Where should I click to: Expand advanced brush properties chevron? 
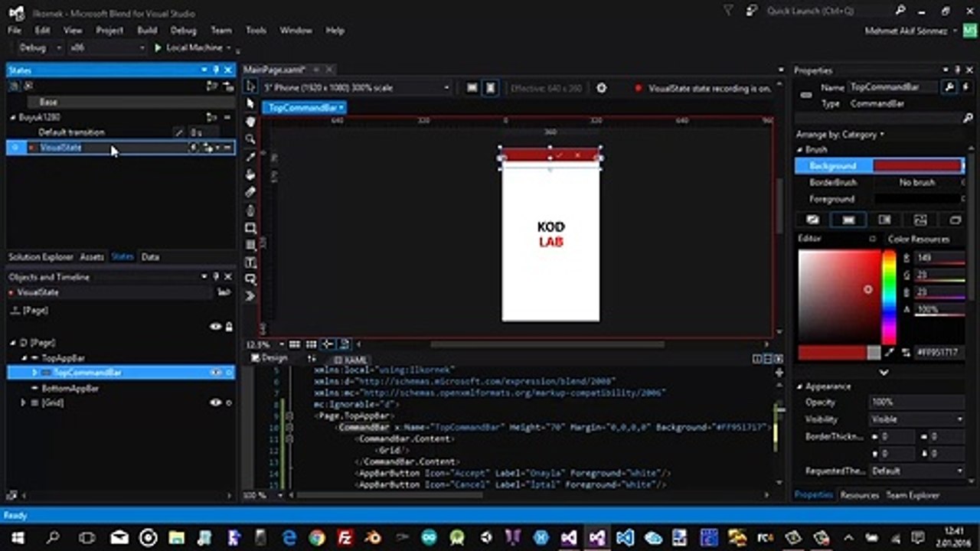pos(884,372)
